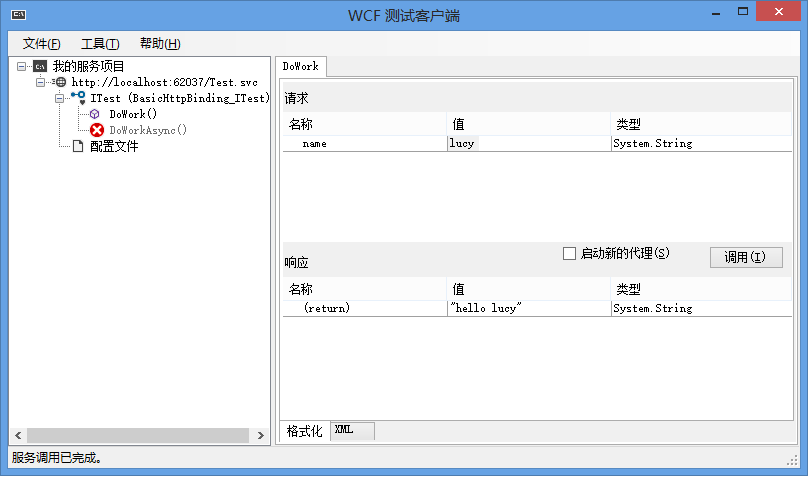This screenshot has height=478, width=808.
Task: Click the 配置文件 document icon
Action: [78, 146]
